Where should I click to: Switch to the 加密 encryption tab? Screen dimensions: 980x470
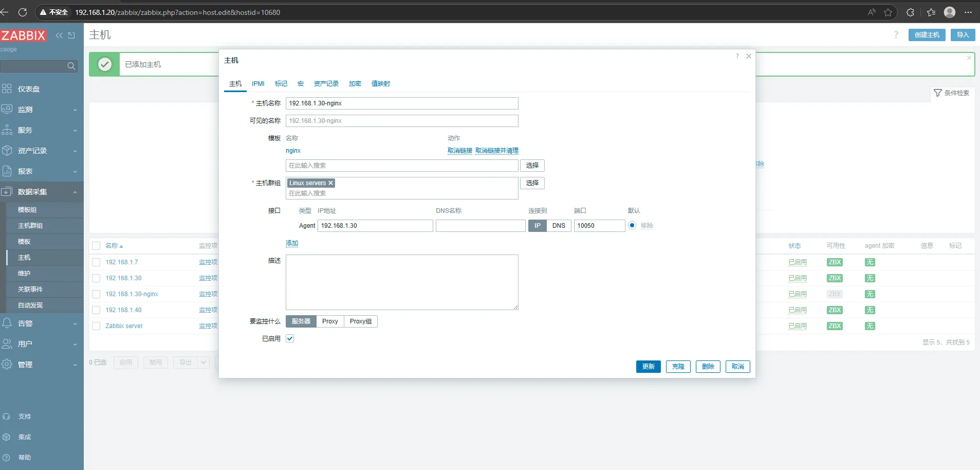tap(355, 84)
